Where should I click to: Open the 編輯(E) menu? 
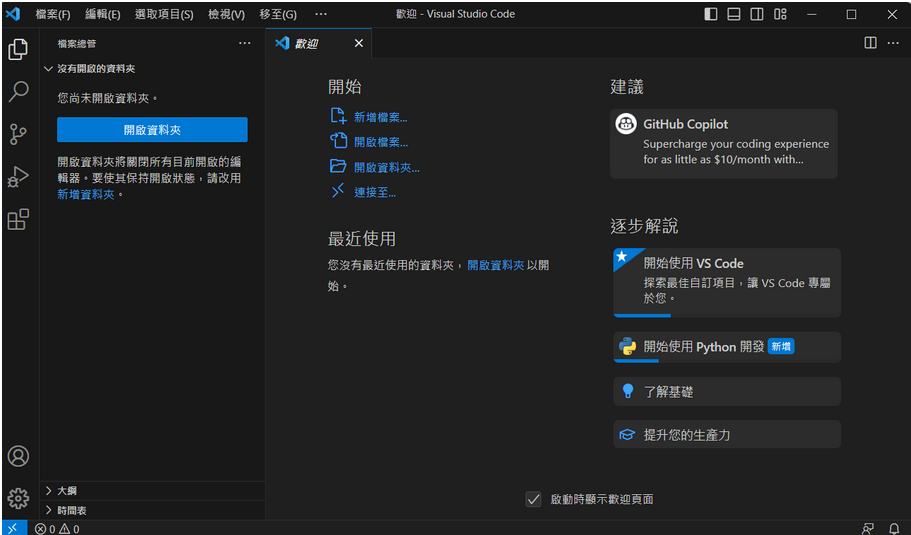(103, 15)
